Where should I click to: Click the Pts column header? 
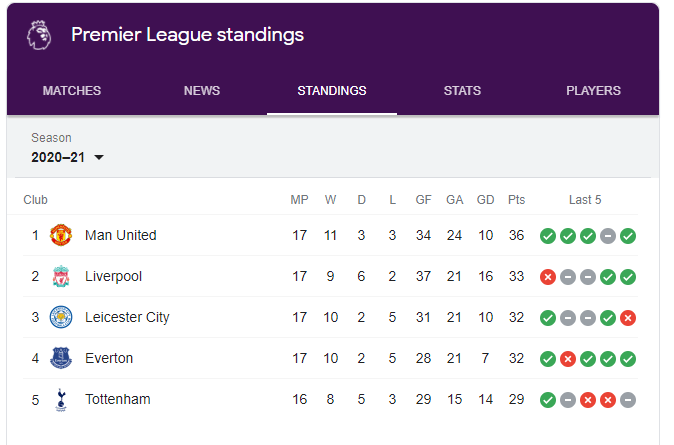(x=516, y=200)
